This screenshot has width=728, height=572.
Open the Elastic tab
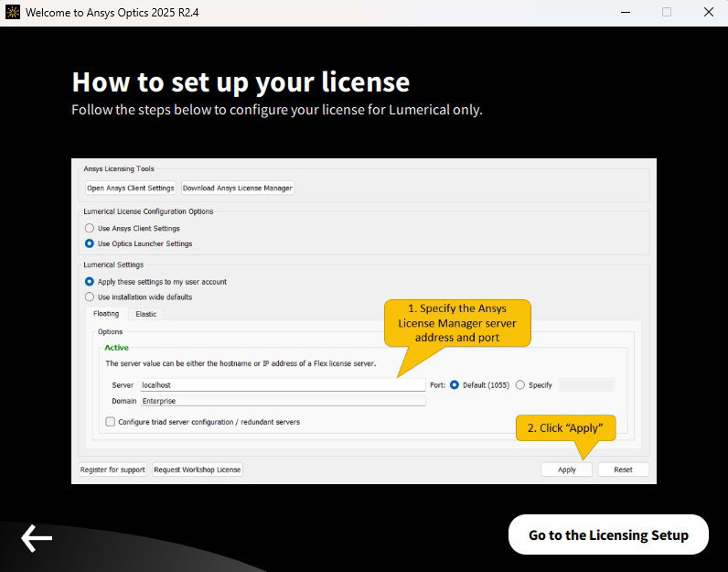(x=145, y=314)
